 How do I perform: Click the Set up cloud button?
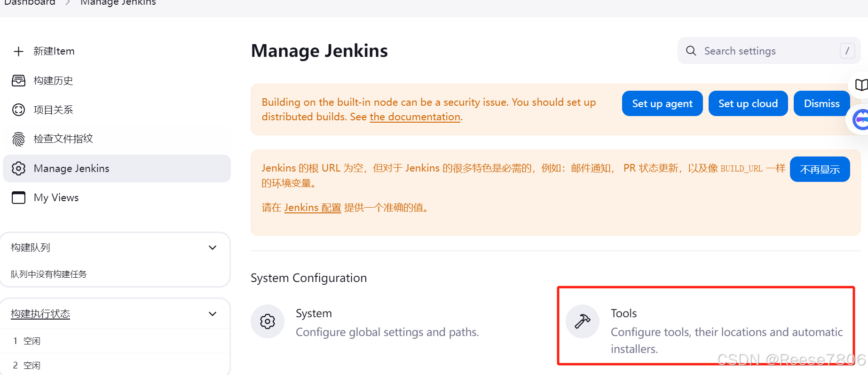(x=748, y=103)
